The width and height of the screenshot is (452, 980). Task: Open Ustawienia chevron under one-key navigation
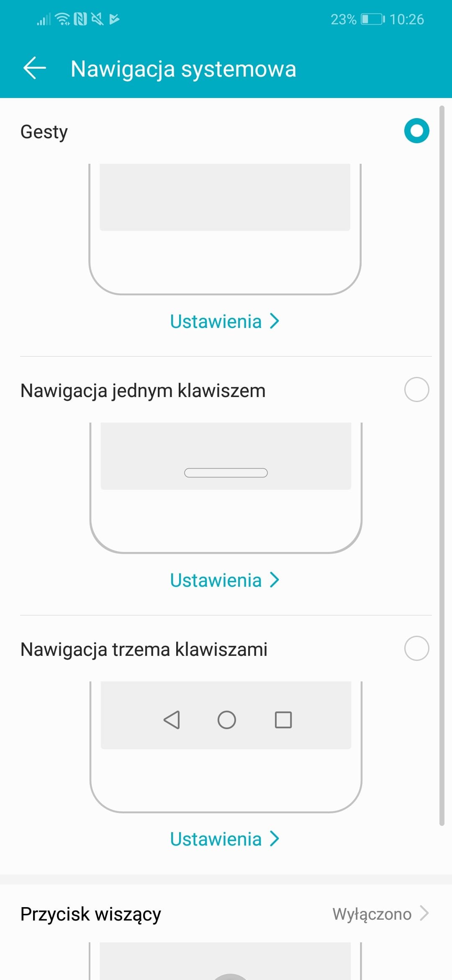[275, 580]
